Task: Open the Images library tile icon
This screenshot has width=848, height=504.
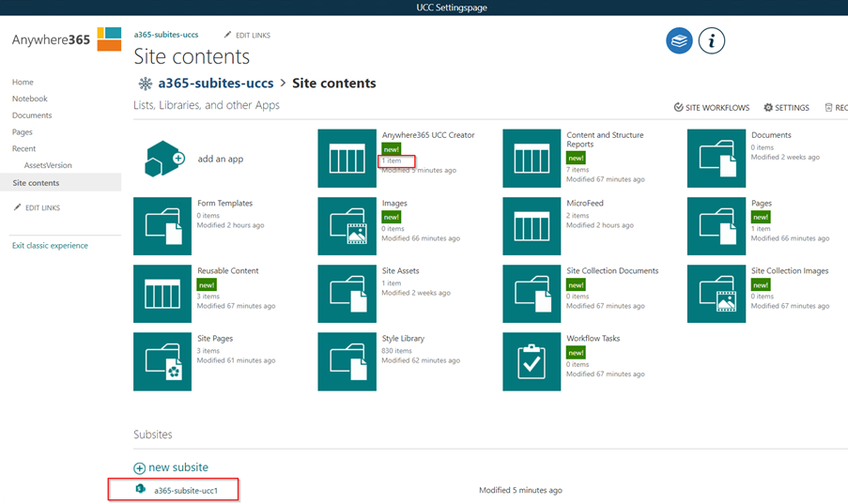Action: coord(347,226)
